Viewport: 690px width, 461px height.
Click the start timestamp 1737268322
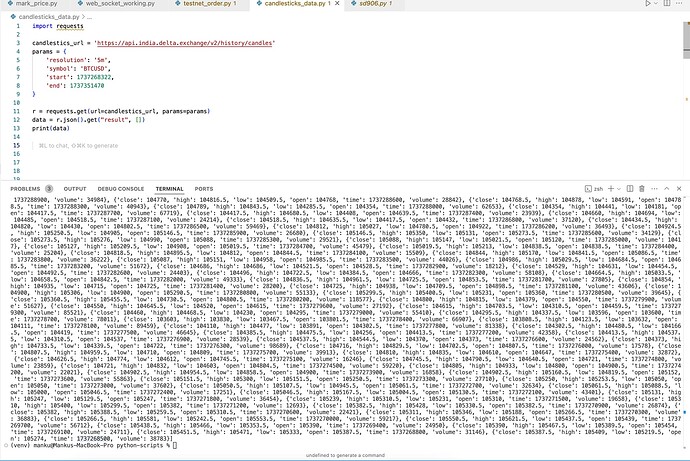(x=94, y=77)
